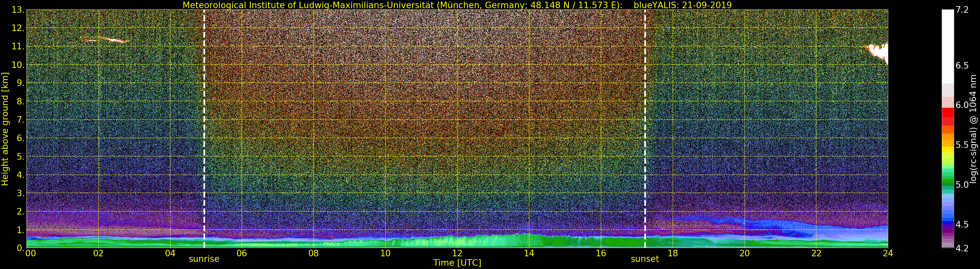The image size is (980, 269).
Task: Click the dashed white sunrise marker line
Action: click(204, 129)
